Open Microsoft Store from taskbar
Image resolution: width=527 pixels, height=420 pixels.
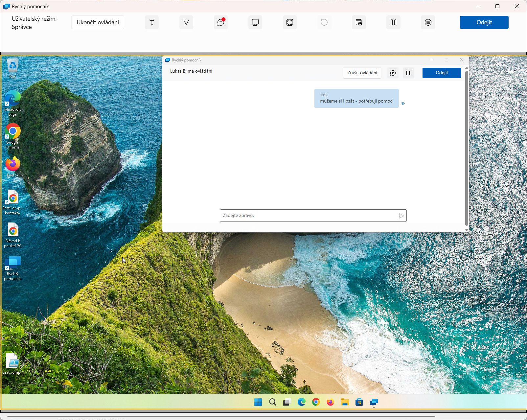[359, 402]
